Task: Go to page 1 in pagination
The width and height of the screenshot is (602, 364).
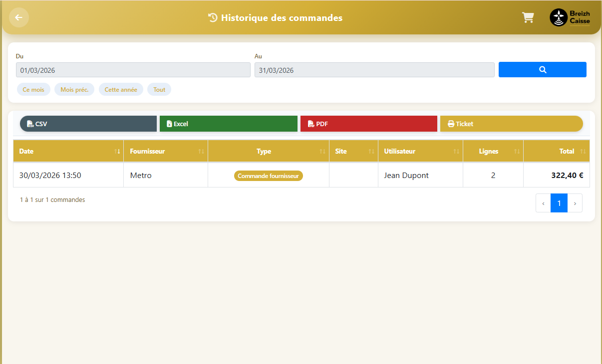Action: (x=559, y=203)
